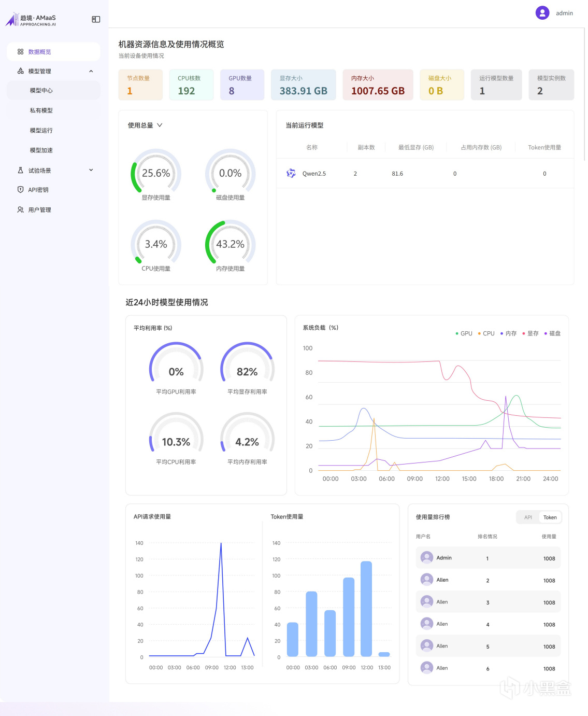588x716 pixels.
Task: Switch ranking to the Token tab
Action: [x=550, y=517]
